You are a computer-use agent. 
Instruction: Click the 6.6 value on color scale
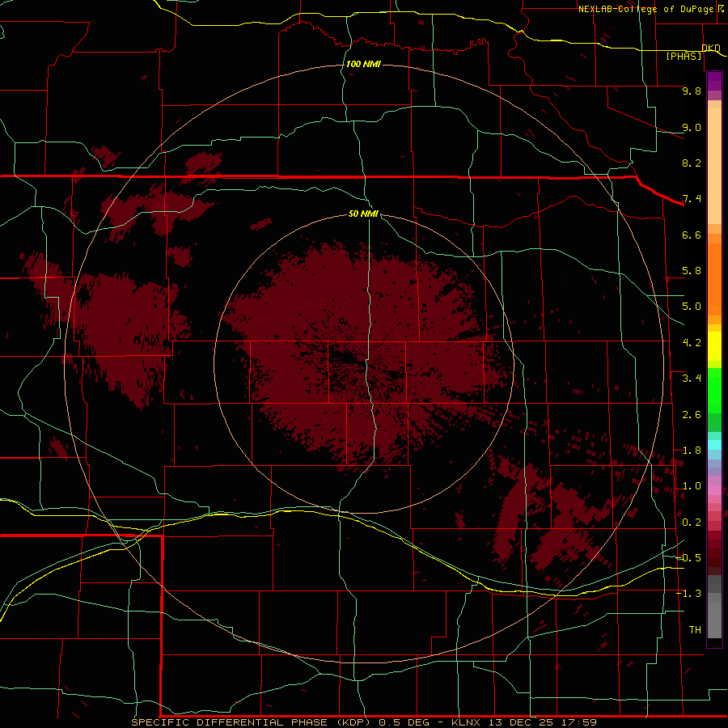pyautogui.click(x=692, y=235)
